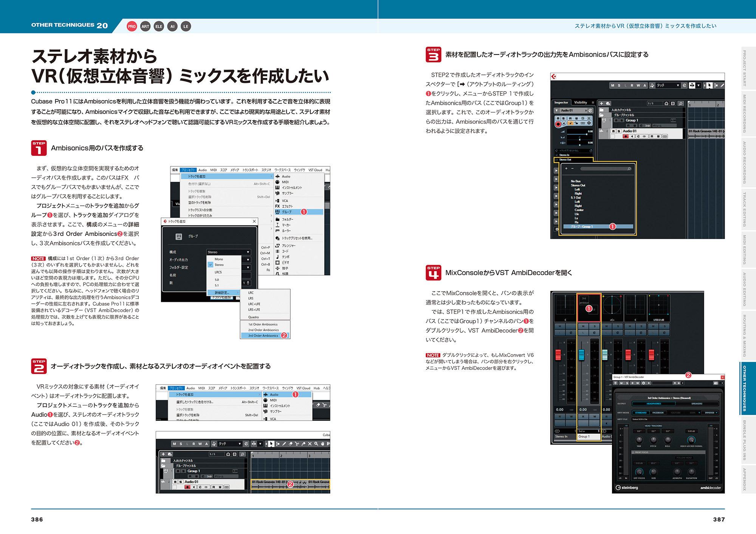Collapse Audio 01 Inspector section triangle in Step 3
Image resolution: width=756 pixels, height=534 pixels.
pyautogui.click(x=556, y=110)
